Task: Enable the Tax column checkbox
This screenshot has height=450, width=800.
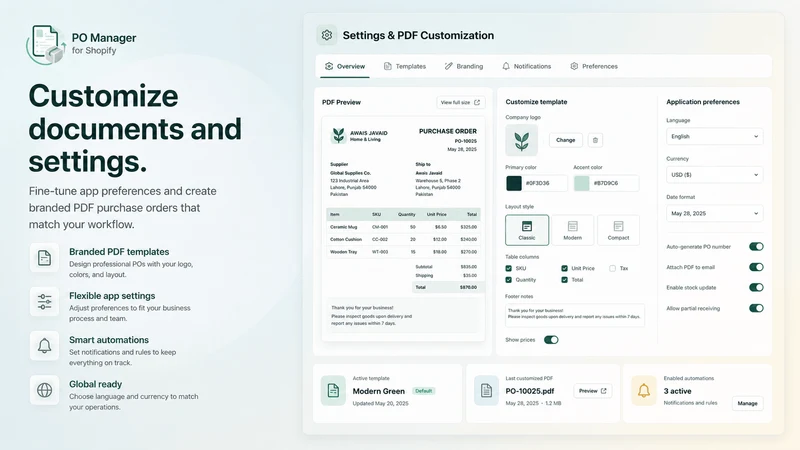Action: click(x=612, y=268)
